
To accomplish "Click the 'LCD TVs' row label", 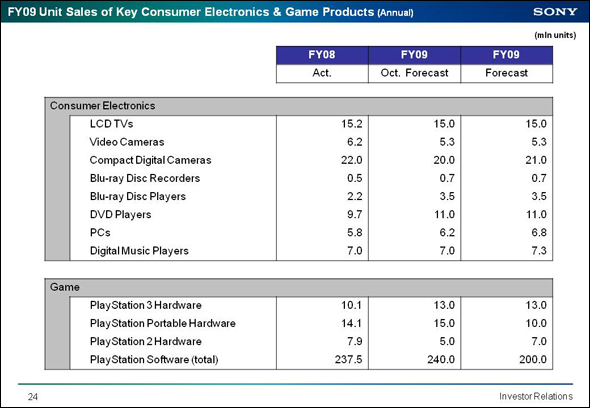I will click(111, 124).
